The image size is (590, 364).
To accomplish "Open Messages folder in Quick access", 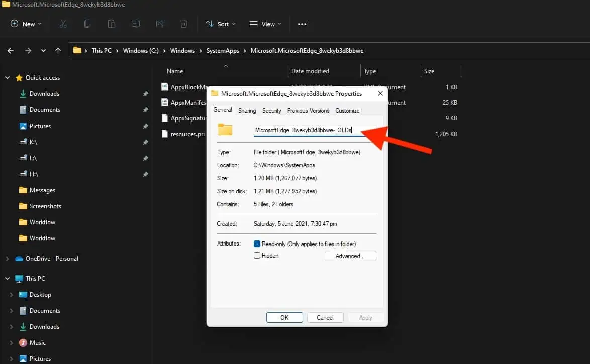I will point(43,190).
